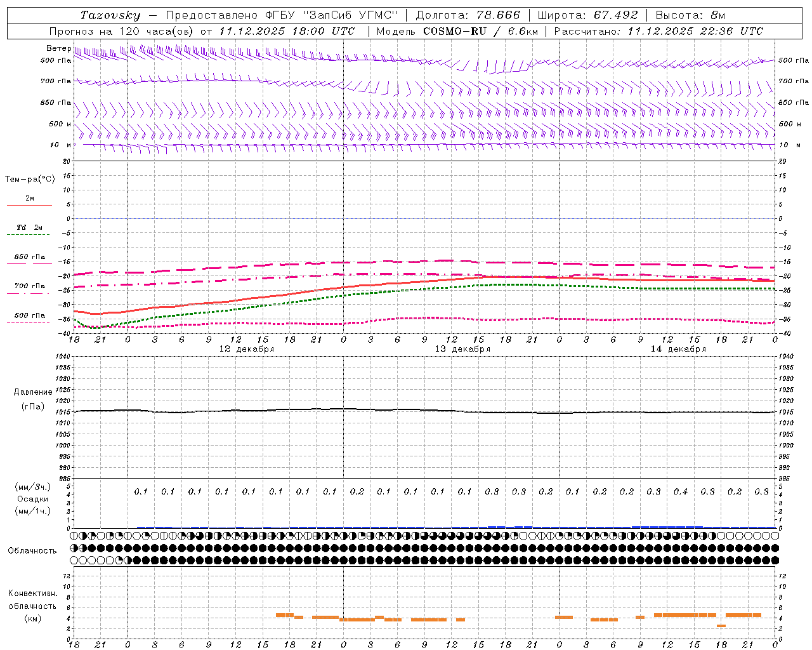Click the 'Высота: 8м' header text

click(x=690, y=15)
